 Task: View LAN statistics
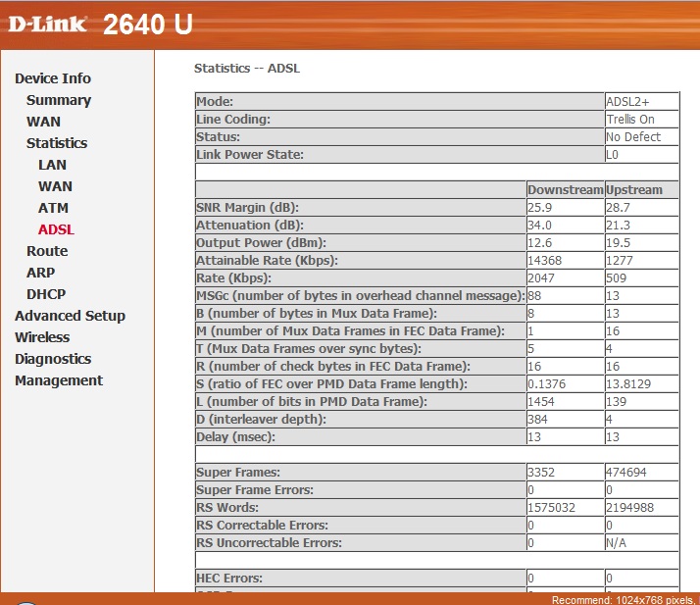pos(52,165)
